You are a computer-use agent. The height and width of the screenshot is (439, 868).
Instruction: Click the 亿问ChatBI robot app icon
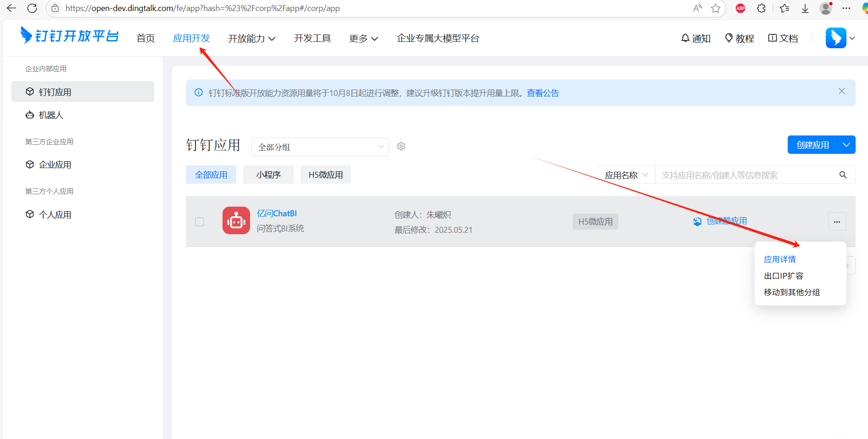(x=236, y=220)
